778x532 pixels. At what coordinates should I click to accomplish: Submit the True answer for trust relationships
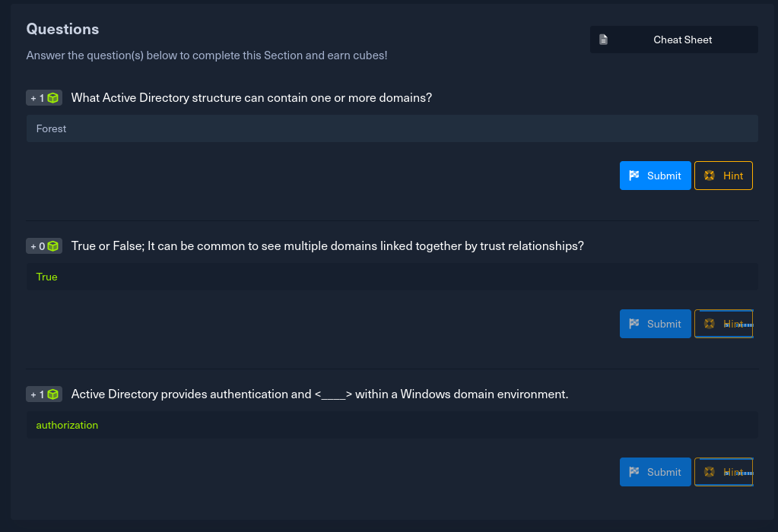point(656,324)
